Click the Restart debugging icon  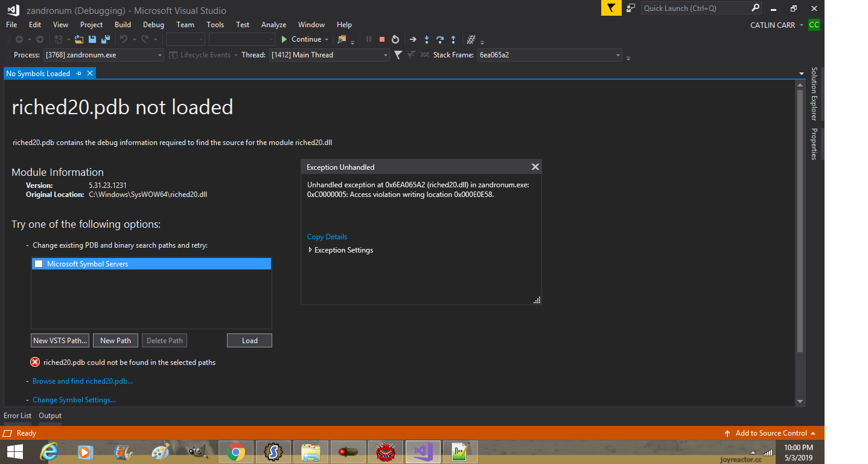click(x=395, y=39)
